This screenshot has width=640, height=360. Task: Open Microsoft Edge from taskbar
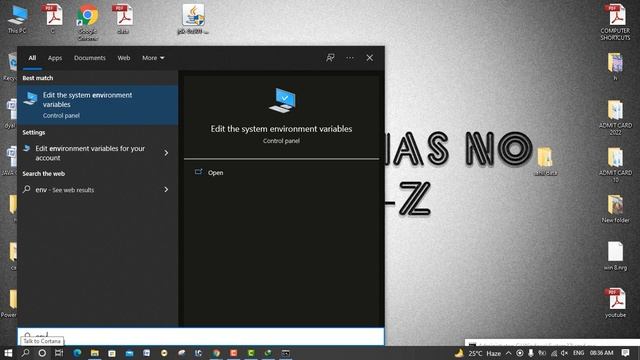(77, 353)
